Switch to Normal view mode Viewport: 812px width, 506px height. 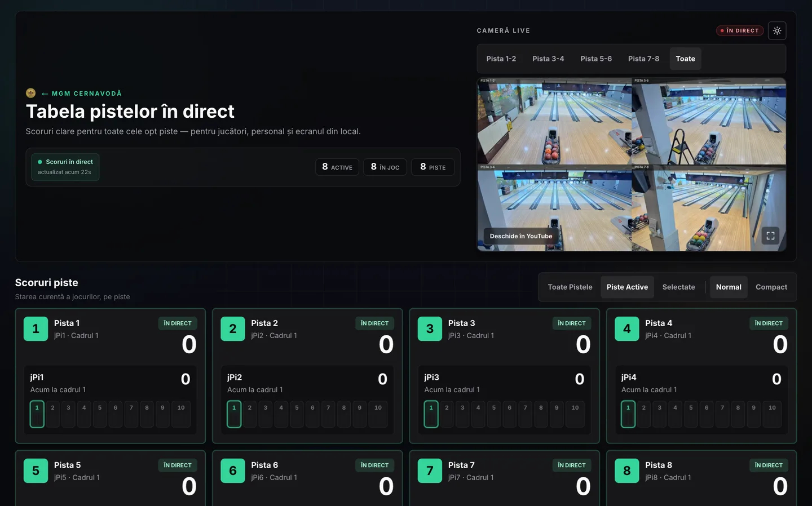pos(729,287)
